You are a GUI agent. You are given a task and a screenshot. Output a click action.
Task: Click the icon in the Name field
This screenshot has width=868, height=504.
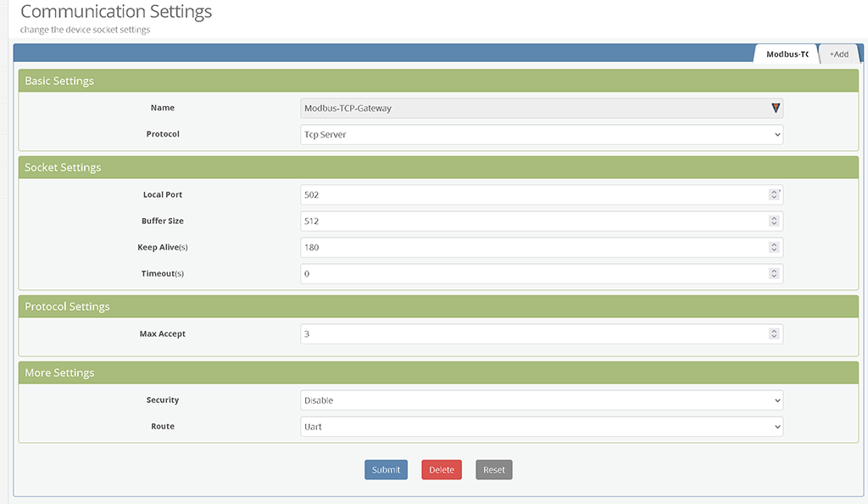point(776,108)
